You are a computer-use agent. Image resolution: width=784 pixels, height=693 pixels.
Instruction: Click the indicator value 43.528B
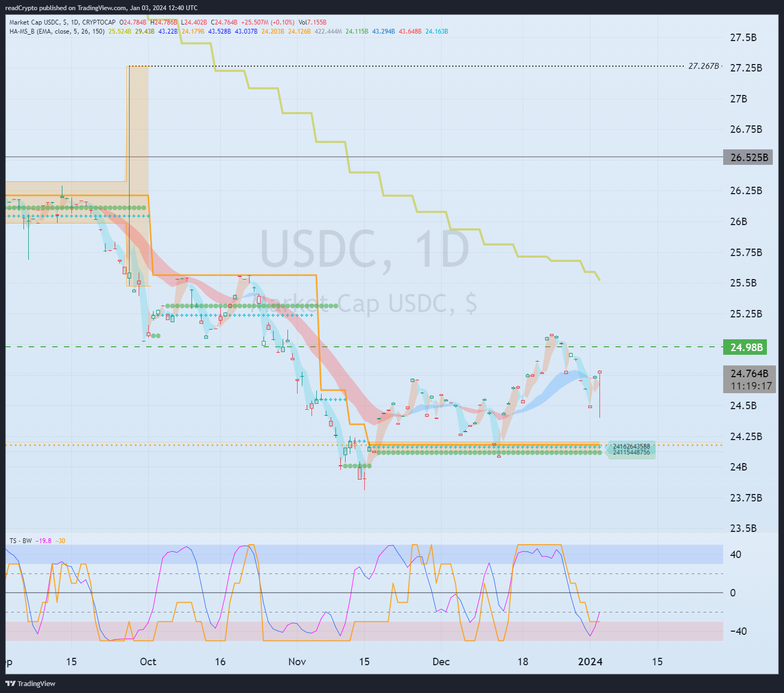click(220, 31)
